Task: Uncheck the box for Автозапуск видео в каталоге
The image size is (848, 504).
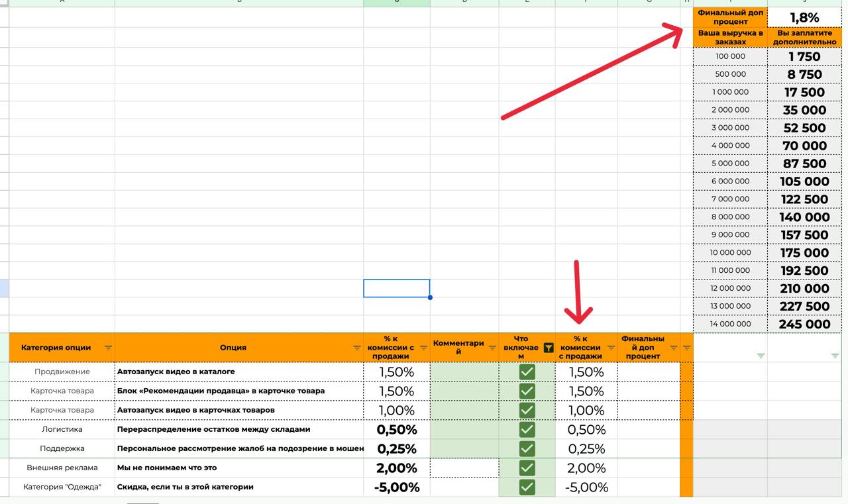Action: click(527, 372)
